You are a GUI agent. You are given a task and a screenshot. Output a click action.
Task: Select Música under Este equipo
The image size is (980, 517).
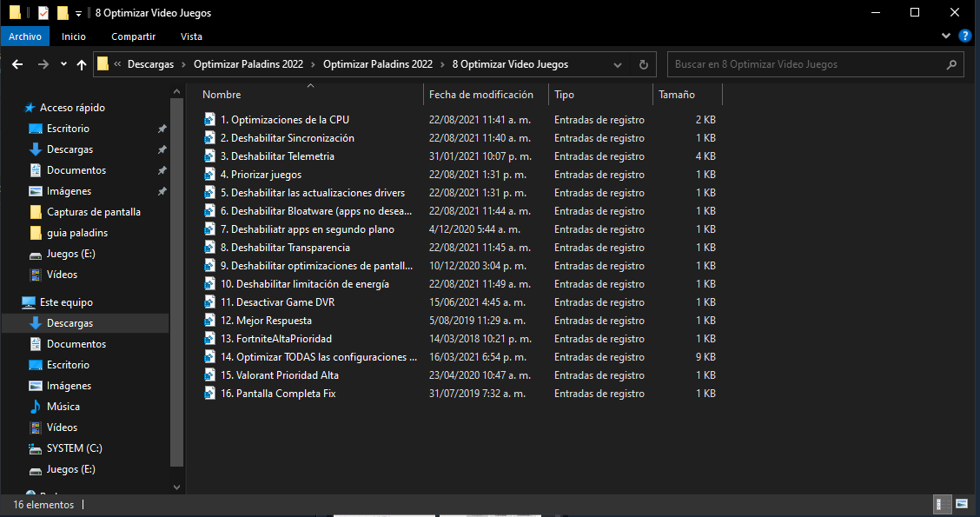click(x=63, y=407)
